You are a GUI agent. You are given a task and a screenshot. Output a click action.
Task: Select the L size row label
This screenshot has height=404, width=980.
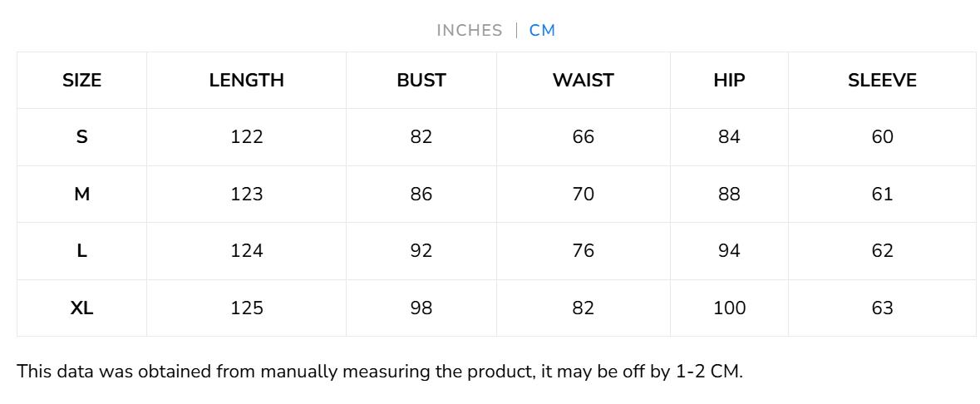[x=81, y=251]
